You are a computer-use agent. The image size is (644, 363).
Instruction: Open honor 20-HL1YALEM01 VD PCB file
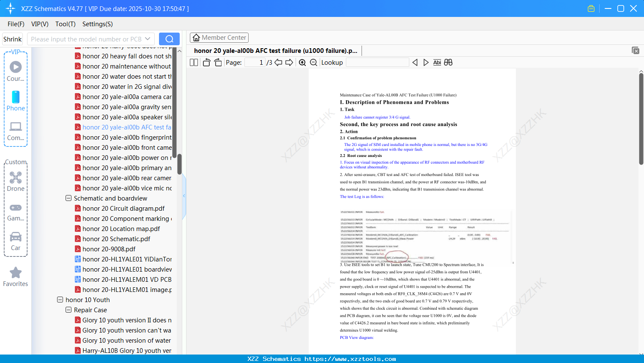123,280
